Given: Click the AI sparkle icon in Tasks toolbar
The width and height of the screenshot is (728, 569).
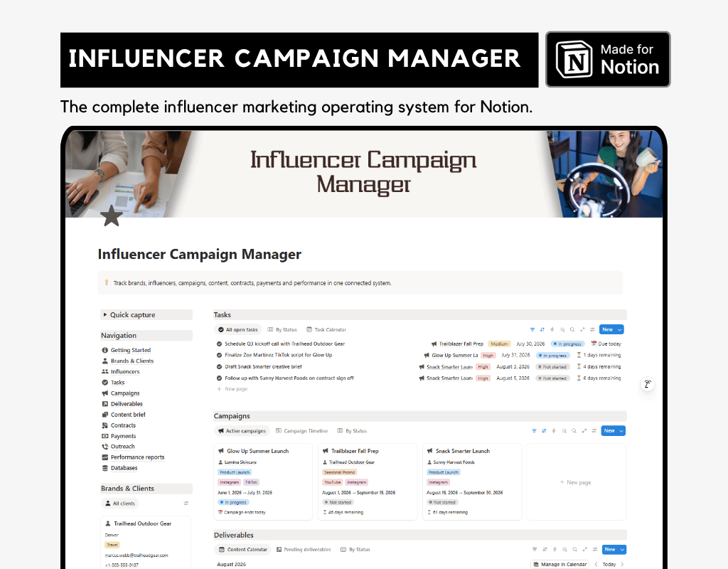Looking at the screenshot, I should point(562,330).
